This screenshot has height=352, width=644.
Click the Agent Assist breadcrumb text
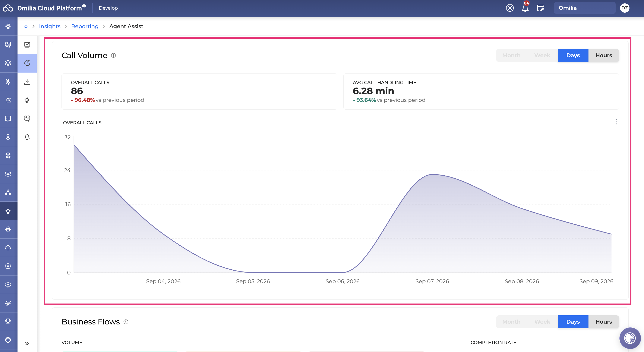(126, 26)
